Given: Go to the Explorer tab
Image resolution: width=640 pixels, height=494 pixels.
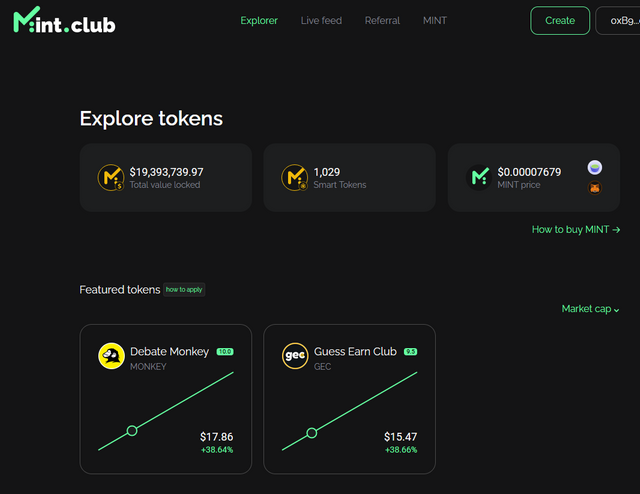Looking at the screenshot, I should click(259, 20).
